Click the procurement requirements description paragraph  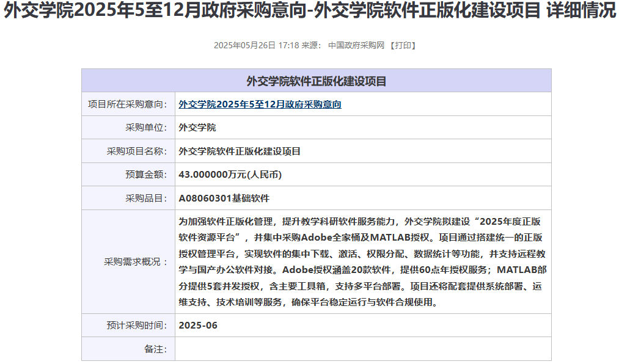click(362, 261)
